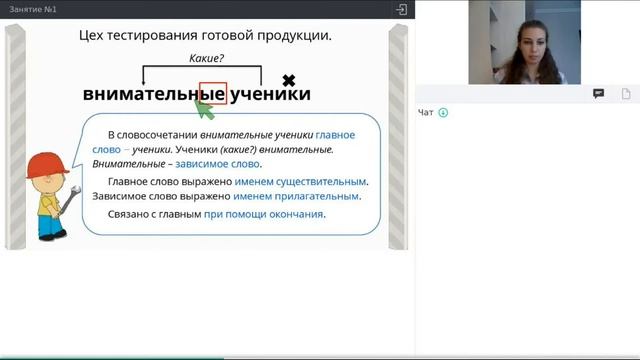This screenshot has height=360, width=640.
Task: Open the chat panel speech bubble icon
Action: (598, 94)
